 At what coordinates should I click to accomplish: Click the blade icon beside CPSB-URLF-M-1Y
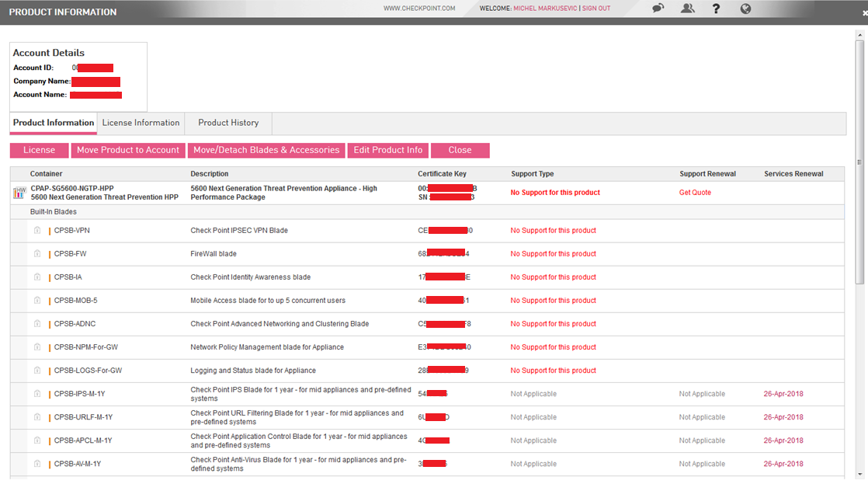click(x=37, y=417)
